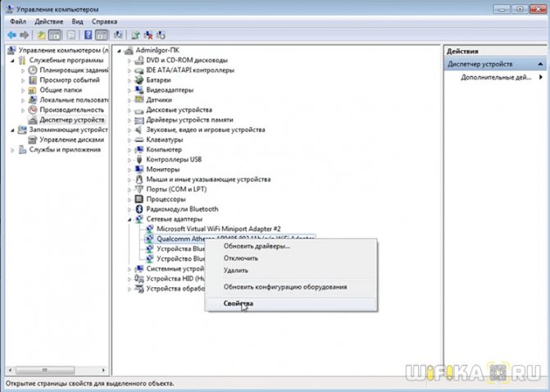Choose Удалить in the context menu

pyautogui.click(x=291, y=271)
